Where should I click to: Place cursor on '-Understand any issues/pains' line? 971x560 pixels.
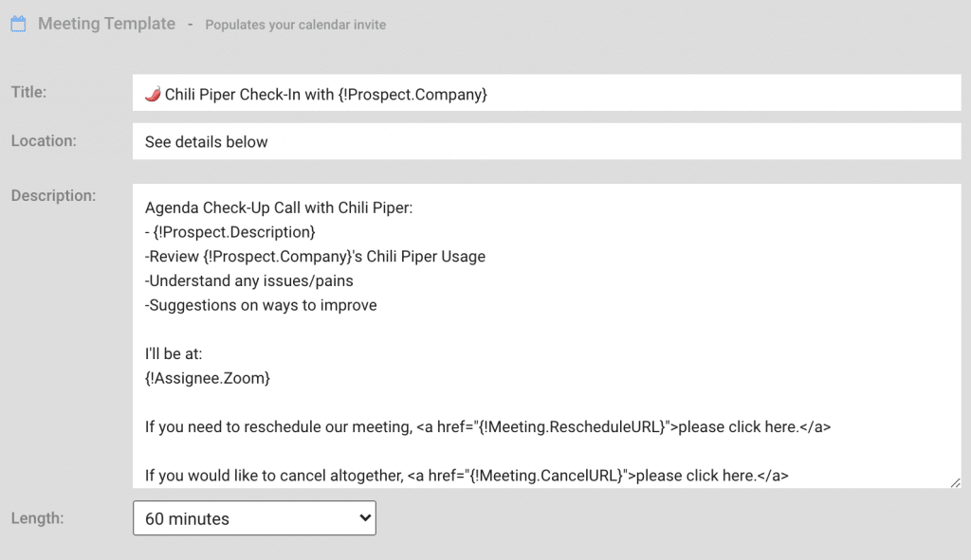click(249, 280)
